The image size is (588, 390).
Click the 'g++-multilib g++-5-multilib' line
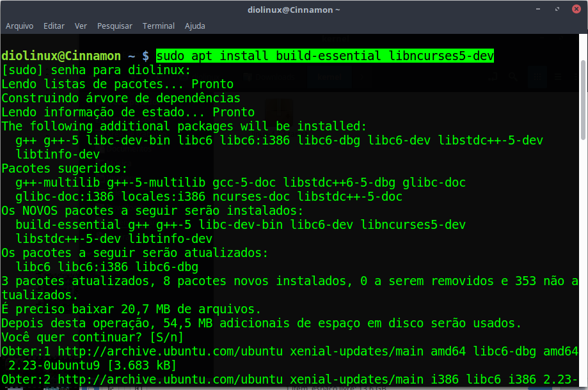[x=241, y=182]
